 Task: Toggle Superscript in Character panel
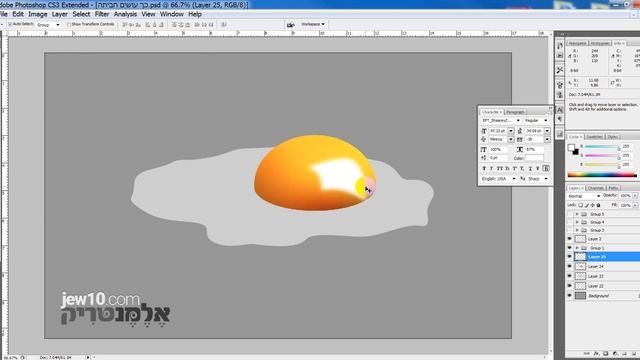pos(515,168)
